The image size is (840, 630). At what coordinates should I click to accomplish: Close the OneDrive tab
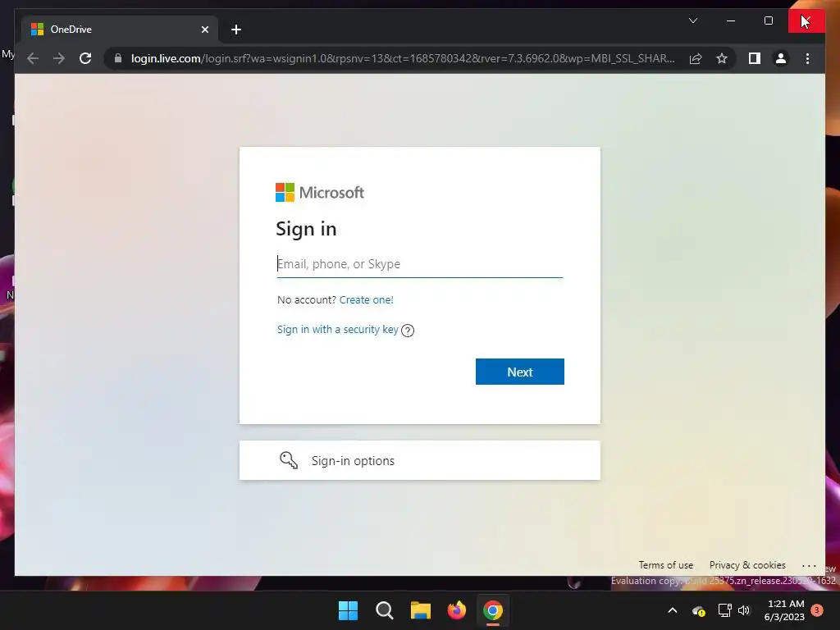204,30
